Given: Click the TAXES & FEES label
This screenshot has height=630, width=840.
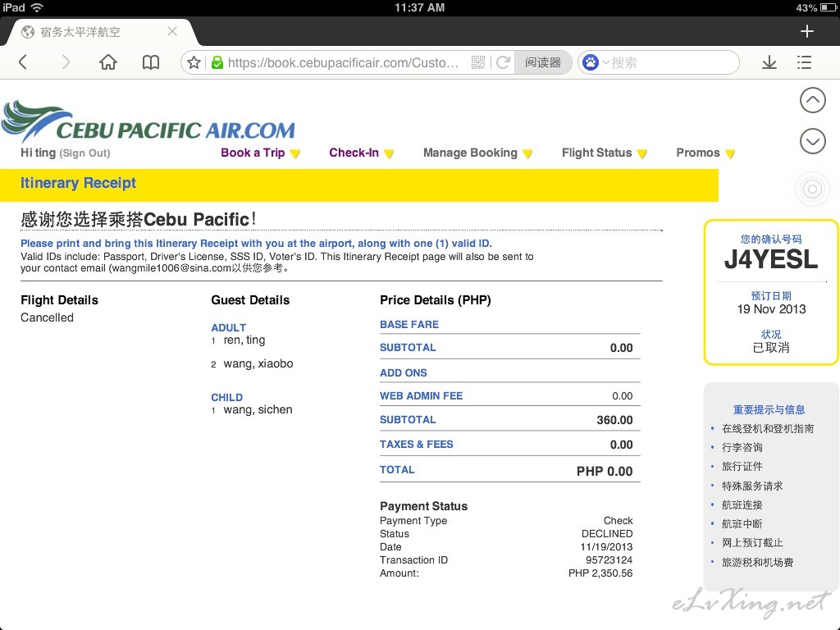Looking at the screenshot, I should coord(416,444).
